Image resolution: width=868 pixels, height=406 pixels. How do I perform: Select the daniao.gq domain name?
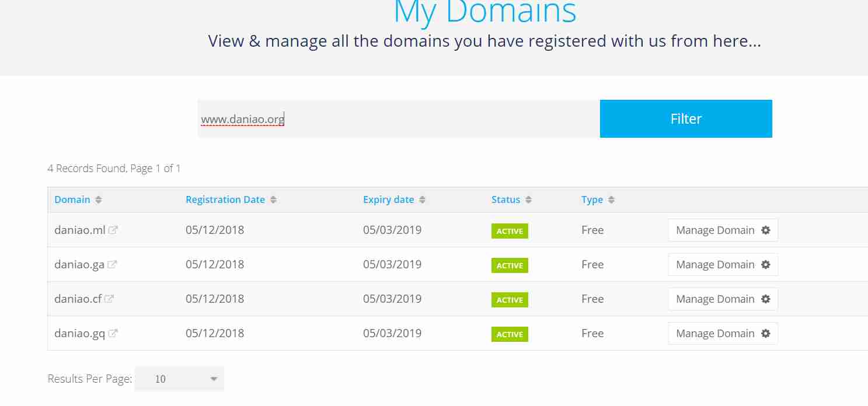(x=80, y=333)
